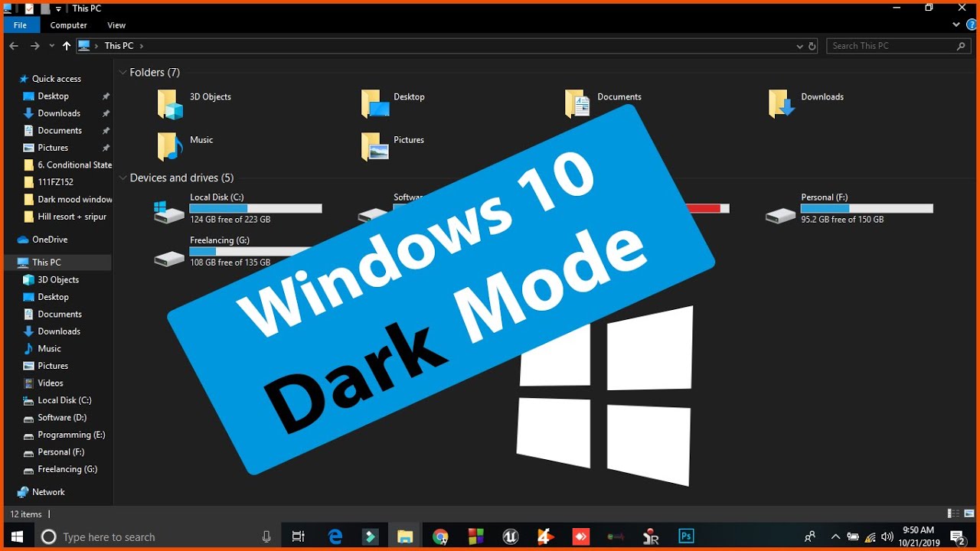Click Local Disk (C:) capacity bar
The height and width of the screenshot is (551, 980).
click(x=256, y=208)
